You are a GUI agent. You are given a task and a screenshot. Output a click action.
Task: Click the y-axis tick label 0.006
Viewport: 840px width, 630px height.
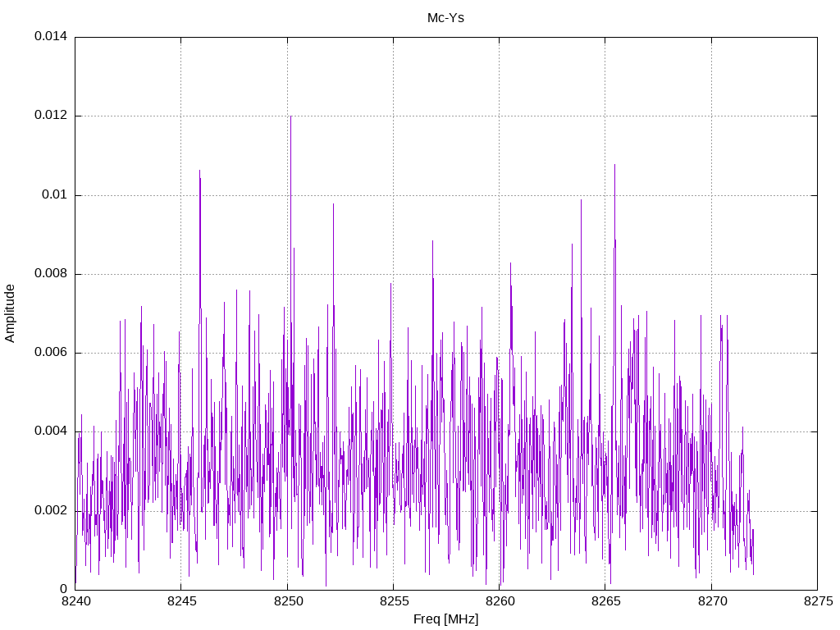51,353
